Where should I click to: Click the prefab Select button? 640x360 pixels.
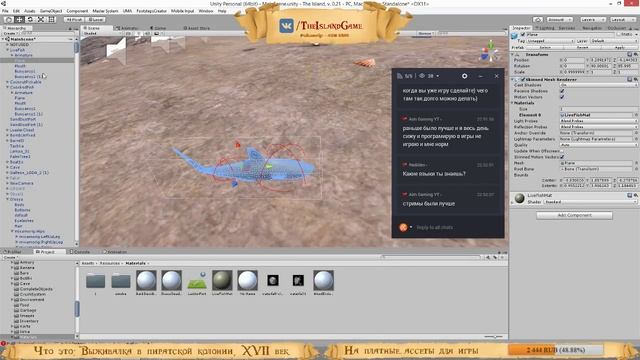(x=545, y=47)
